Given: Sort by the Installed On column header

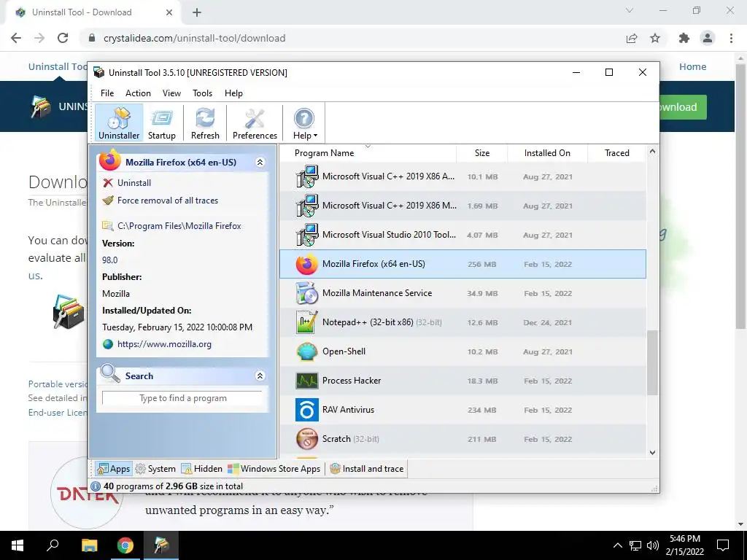Looking at the screenshot, I should click(x=547, y=153).
